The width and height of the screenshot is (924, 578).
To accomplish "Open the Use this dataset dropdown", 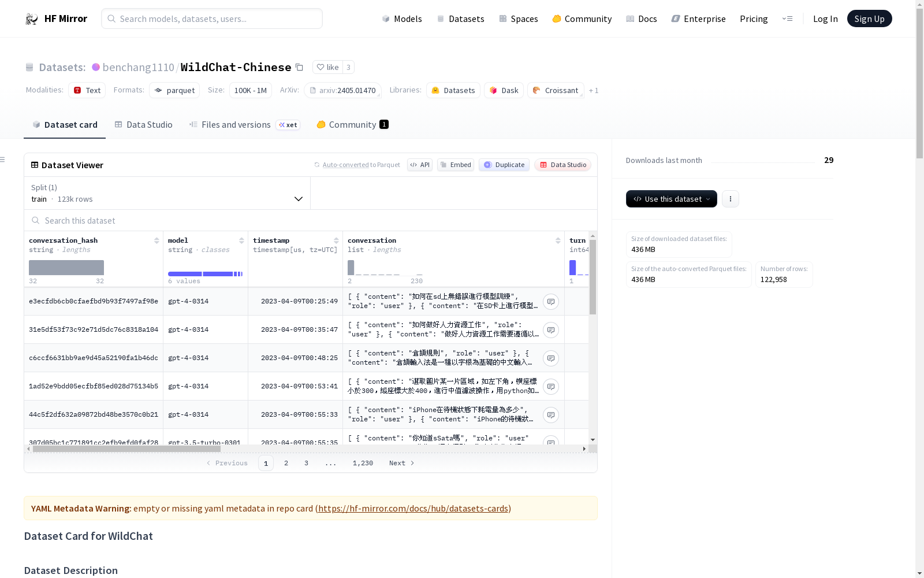I will click(672, 199).
